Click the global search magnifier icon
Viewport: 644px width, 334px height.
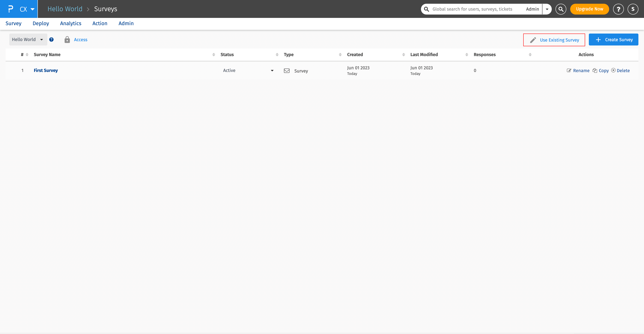(x=561, y=9)
